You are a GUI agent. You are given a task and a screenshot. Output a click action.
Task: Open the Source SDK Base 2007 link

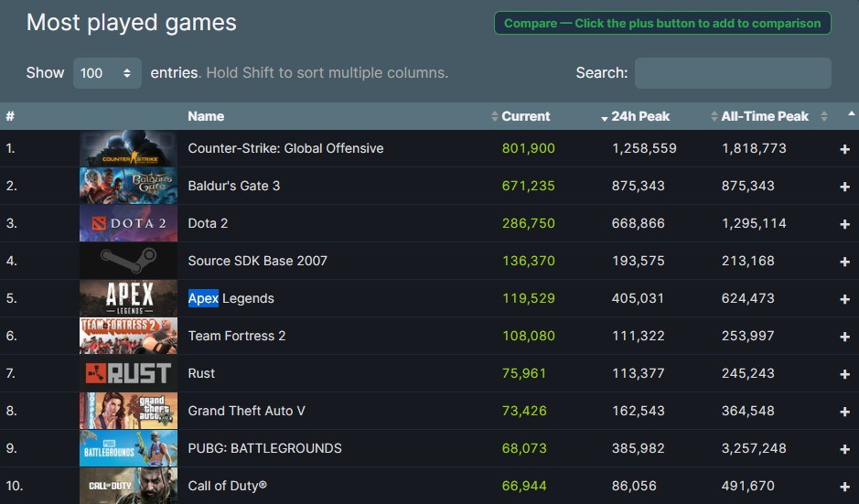pyautogui.click(x=257, y=261)
